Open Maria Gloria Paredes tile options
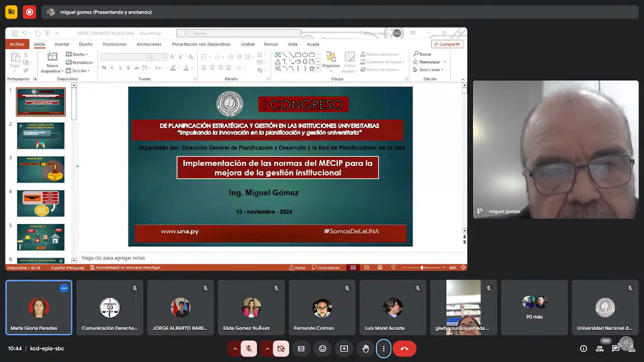This screenshot has height=362, width=644. [64, 288]
